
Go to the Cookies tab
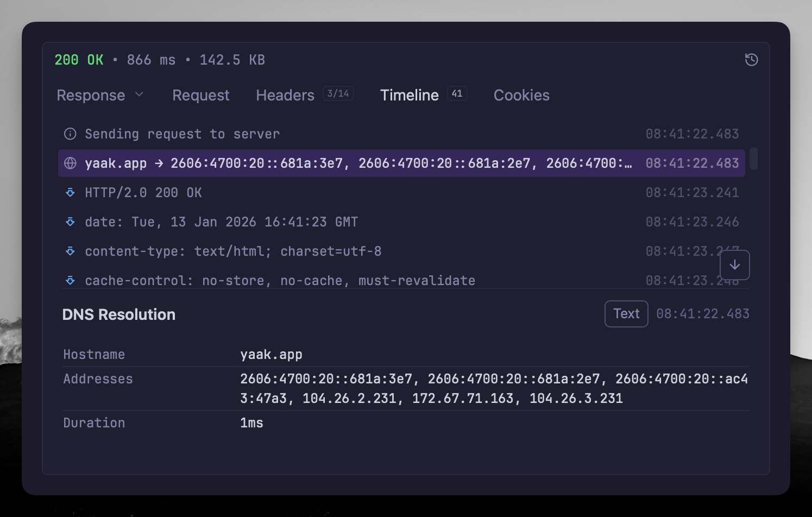[x=521, y=95]
